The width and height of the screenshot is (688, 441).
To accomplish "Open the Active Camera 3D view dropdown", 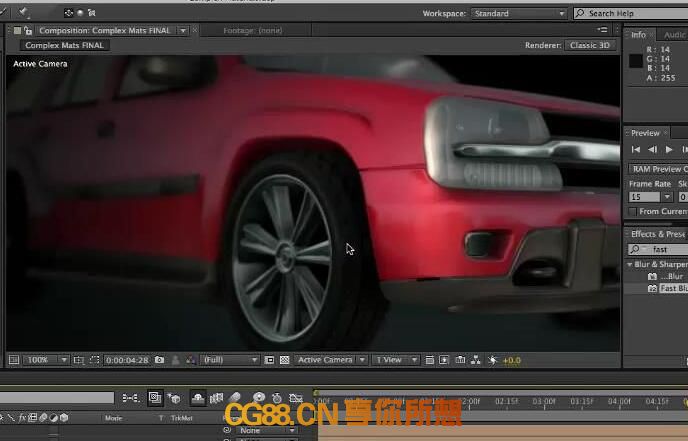I will point(330,360).
